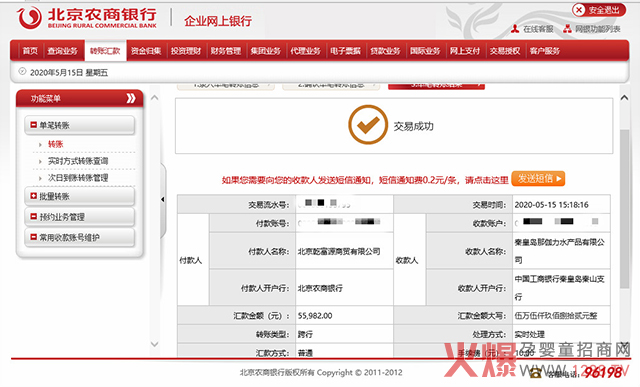This screenshot has height=387, width=640.
Task: Click the function list sitemap icon
Action: pos(567,29)
